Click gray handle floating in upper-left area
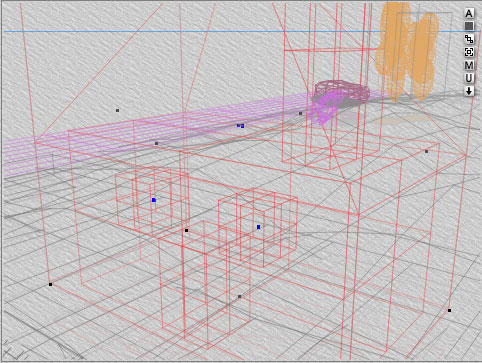Image resolution: width=482 pixels, height=363 pixels. (x=117, y=110)
